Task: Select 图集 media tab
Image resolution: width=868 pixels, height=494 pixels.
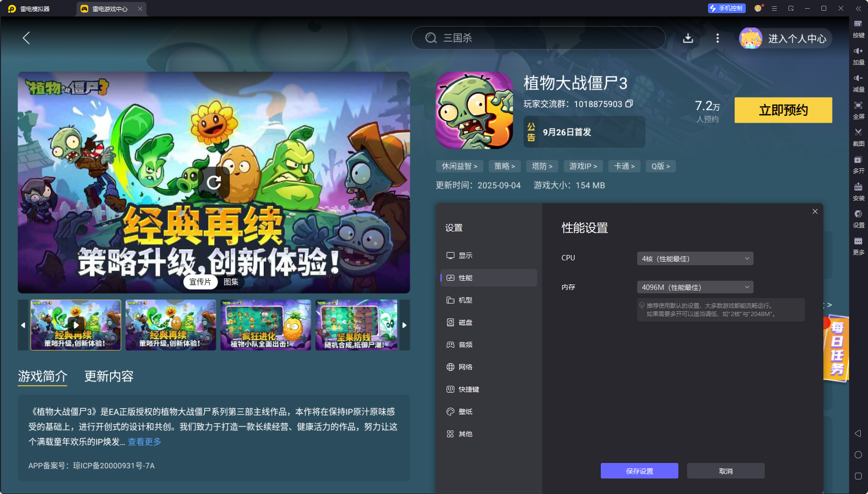Action: tap(231, 282)
